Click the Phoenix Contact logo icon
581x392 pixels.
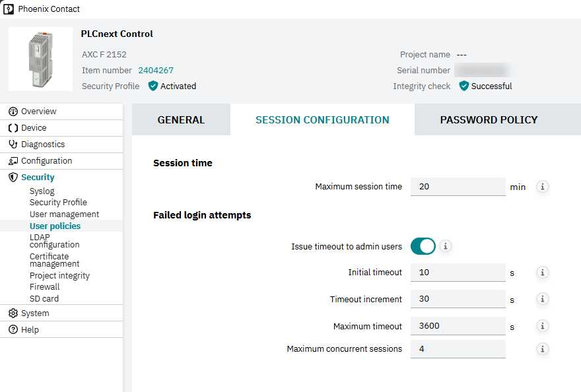(8, 9)
